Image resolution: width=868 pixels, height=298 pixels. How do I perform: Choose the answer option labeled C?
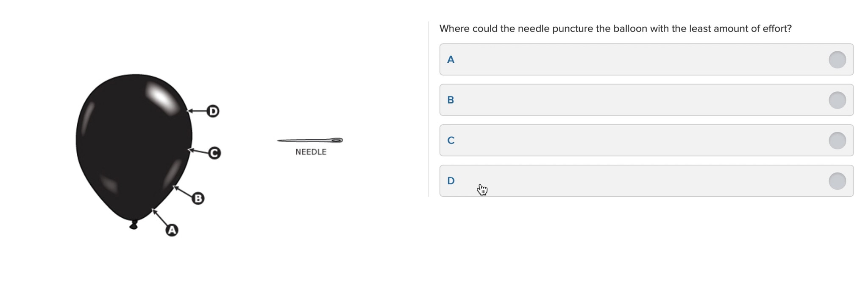pyautogui.click(x=646, y=141)
